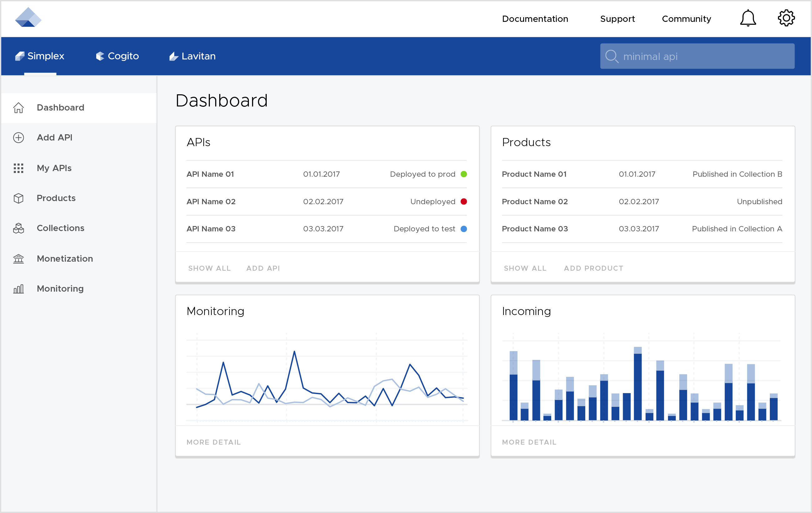Click the green Deployed to prod status dot
The width and height of the screenshot is (812, 513).
click(x=464, y=174)
